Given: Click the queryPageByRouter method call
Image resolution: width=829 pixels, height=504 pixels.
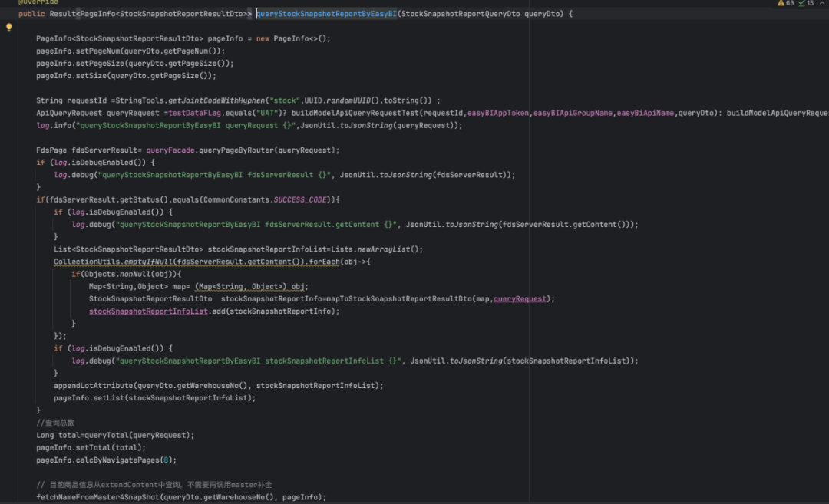Looking at the screenshot, I should pyautogui.click(x=236, y=150).
